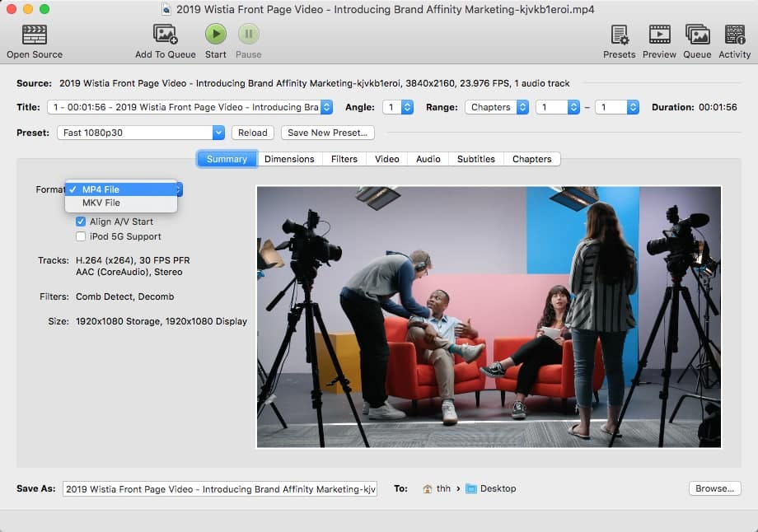The height and width of the screenshot is (532, 758).
Task: Click Browse to choose destination
Action: point(714,488)
